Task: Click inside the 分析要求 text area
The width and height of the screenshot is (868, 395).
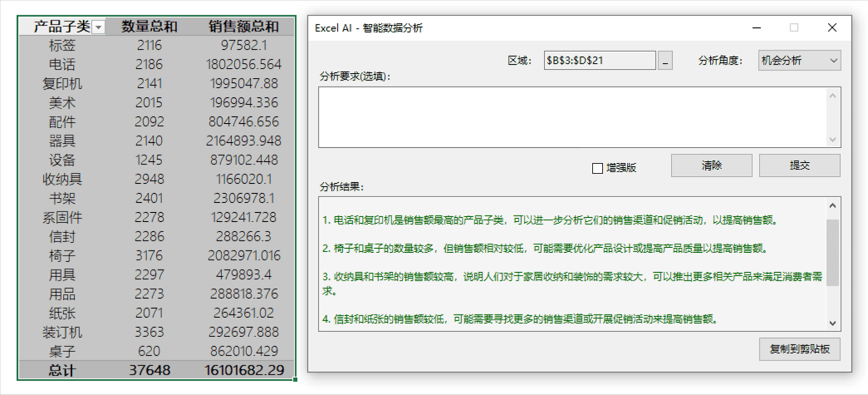Action: pyautogui.click(x=573, y=117)
